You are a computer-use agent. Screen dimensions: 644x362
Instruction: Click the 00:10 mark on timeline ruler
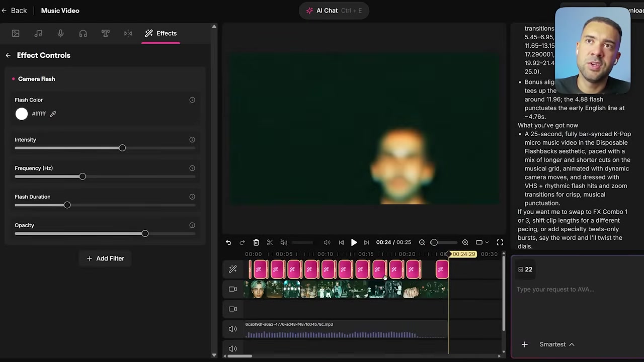(x=325, y=254)
